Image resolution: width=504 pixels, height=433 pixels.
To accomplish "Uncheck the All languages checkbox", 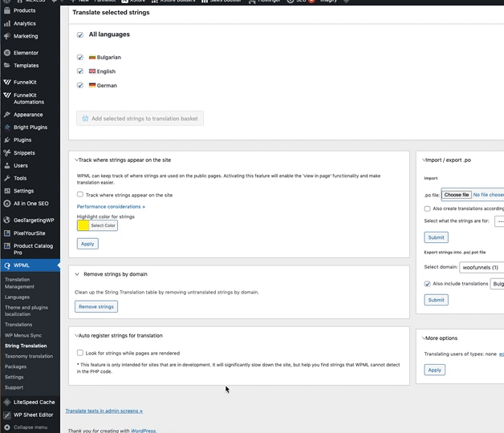I will pyautogui.click(x=80, y=34).
